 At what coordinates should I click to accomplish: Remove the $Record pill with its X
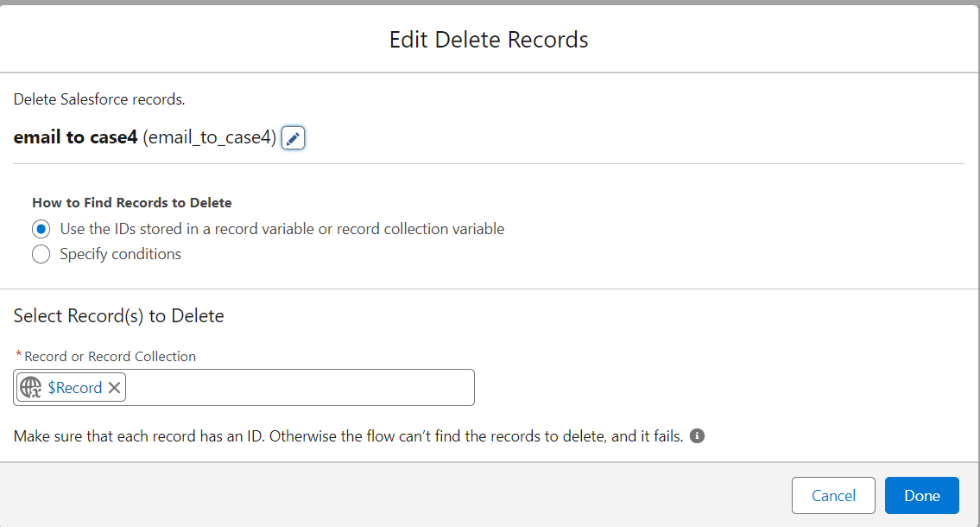[x=114, y=388]
